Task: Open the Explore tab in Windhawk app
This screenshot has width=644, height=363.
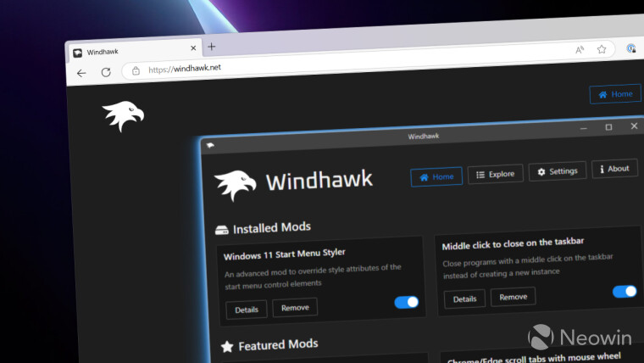Action: point(496,174)
